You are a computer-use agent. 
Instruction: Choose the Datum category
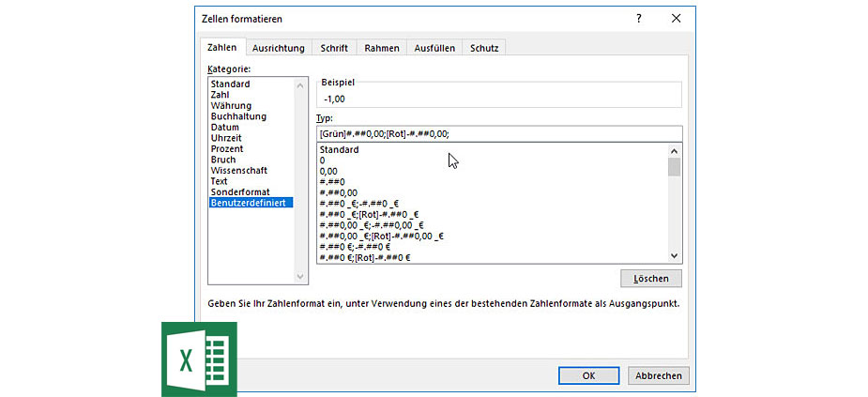[x=225, y=128]
